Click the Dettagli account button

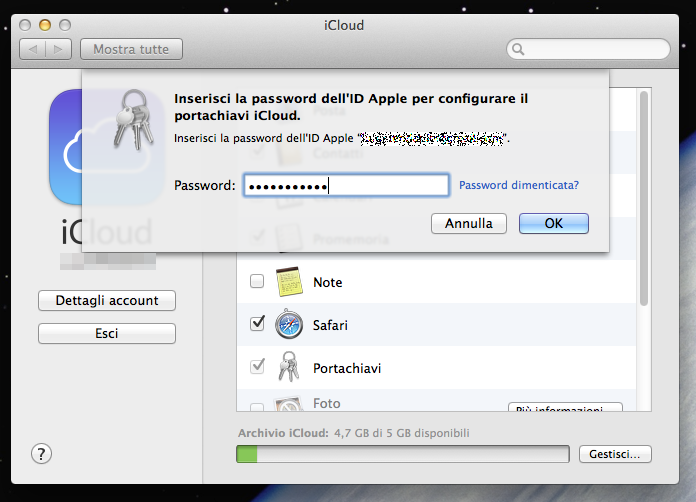(107, 300)
